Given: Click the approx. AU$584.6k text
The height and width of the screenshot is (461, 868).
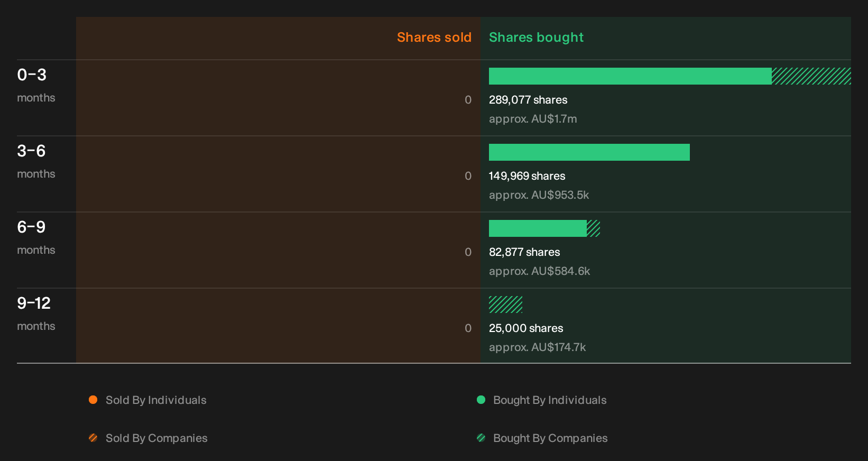Looking at the screenshot, I should 539,271.
